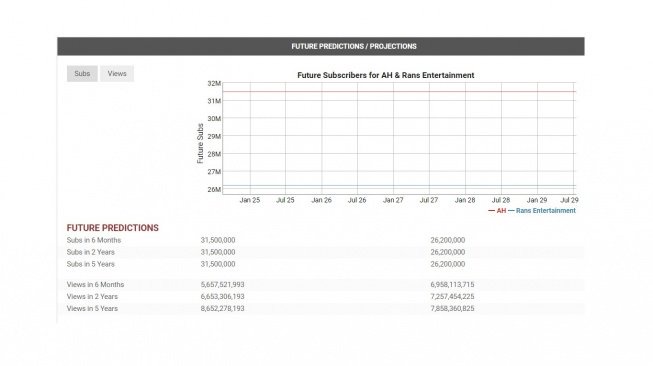The height and width of the screenshot is (366, 653).
Task: Click AH subs value in Subs in 2 Years row
Action: click(x=218, y=252)
